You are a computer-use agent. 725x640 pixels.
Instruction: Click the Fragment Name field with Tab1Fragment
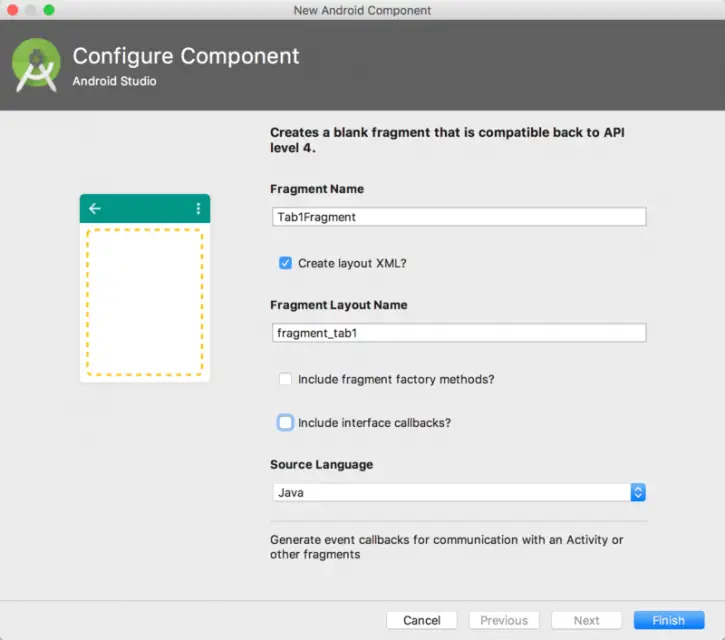click(458, 217)
